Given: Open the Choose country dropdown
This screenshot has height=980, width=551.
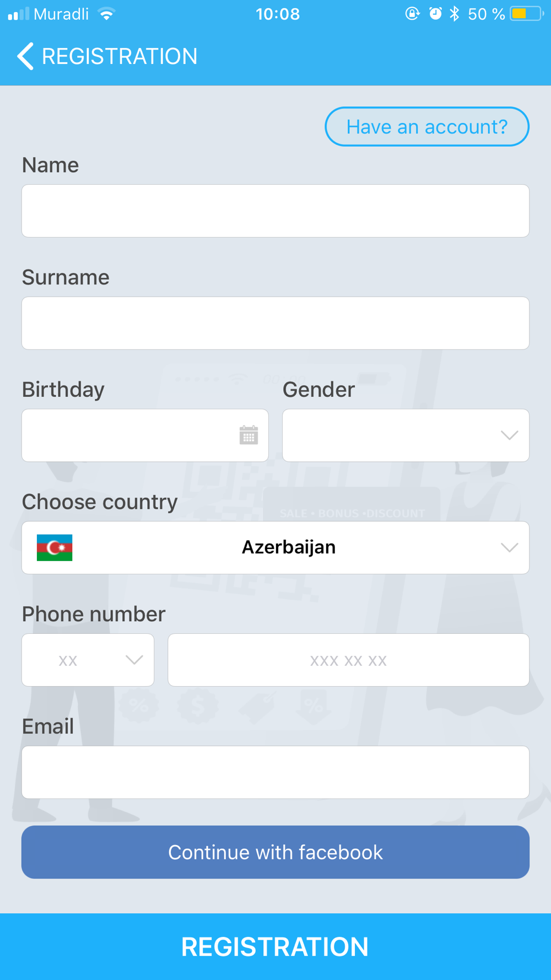Looking at the screenshot, I should tap(275, 548).
